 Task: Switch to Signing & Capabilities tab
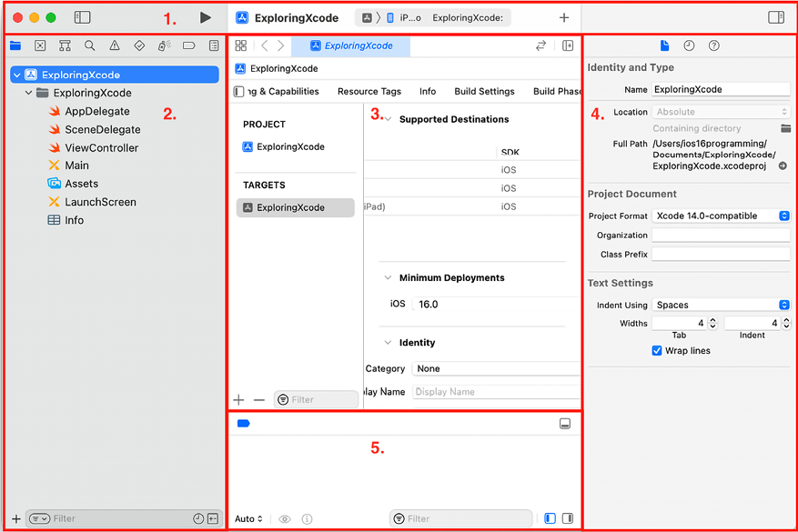coord(284,92)
